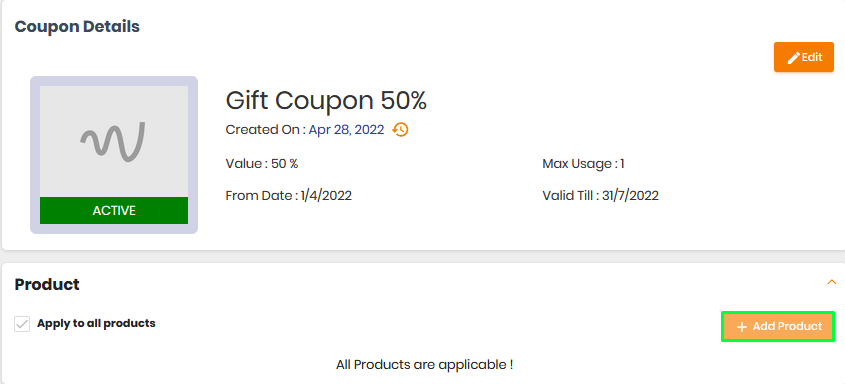Click the Max Usage : 1 text
This screenshot has width=845, height=384.
(x=583, y=164)
